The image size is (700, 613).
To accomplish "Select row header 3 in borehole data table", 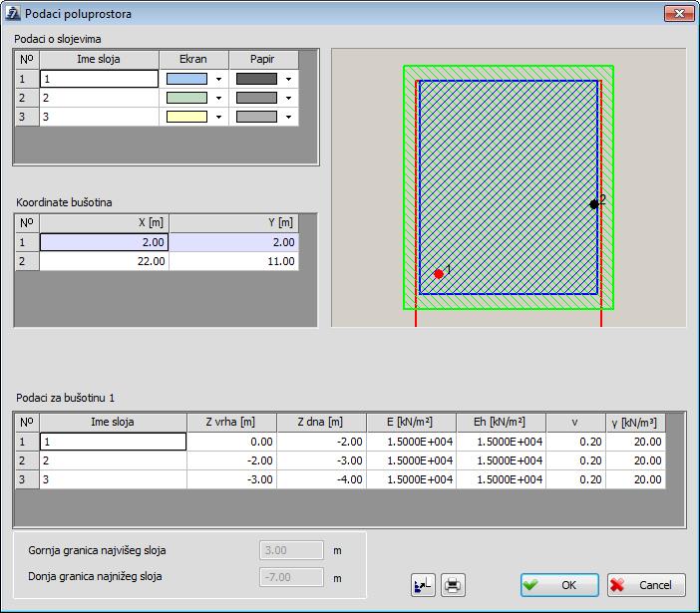I will coord(27,479).
